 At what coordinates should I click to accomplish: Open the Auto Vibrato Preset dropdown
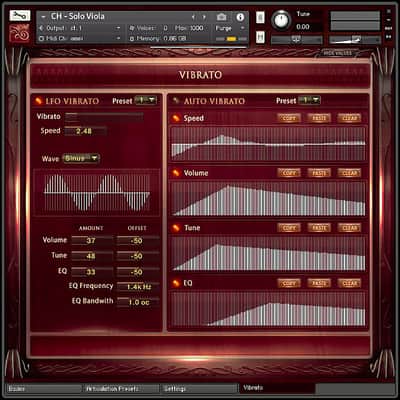[x=309, y=100]
